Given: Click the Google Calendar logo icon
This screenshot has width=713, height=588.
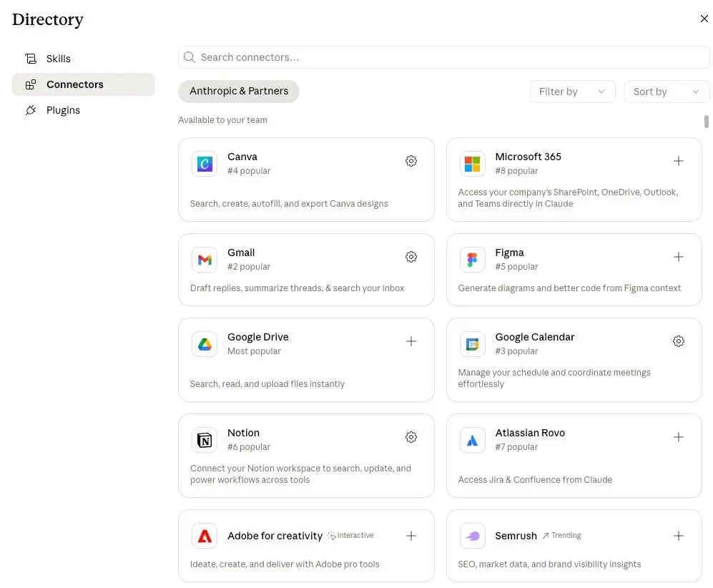Looking at the screenshot, I should 472,344.
